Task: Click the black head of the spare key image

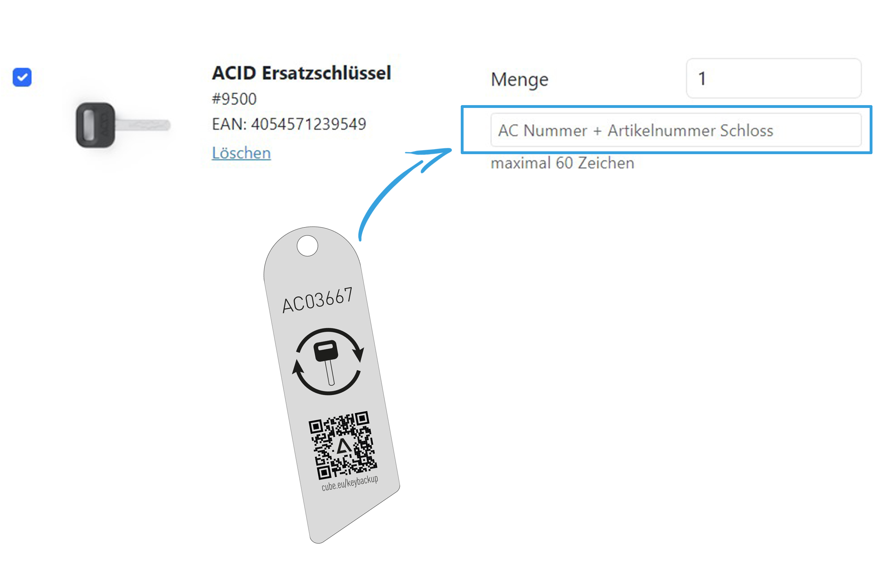Action: coord(95,125)
